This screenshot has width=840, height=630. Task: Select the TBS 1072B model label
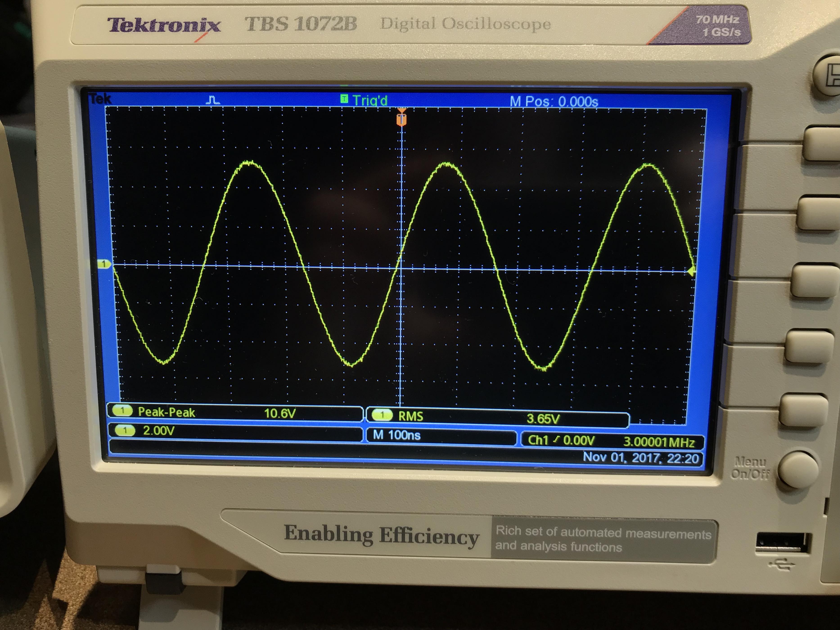301,24
